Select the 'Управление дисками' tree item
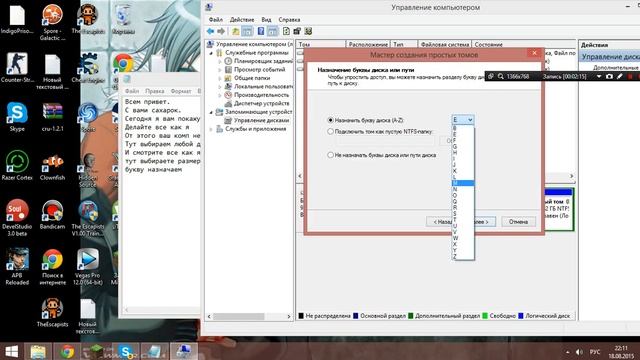This screenshot has height=360, width=640. pos(261,120)
